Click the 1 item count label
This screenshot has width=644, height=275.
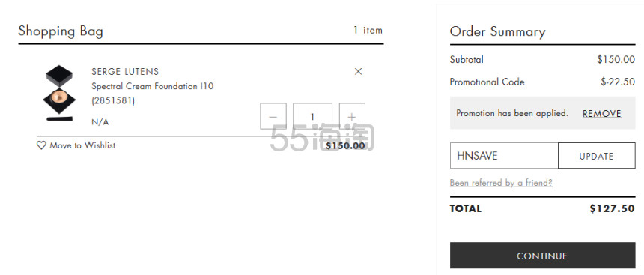pyautogui.click(x=368, y=31)
